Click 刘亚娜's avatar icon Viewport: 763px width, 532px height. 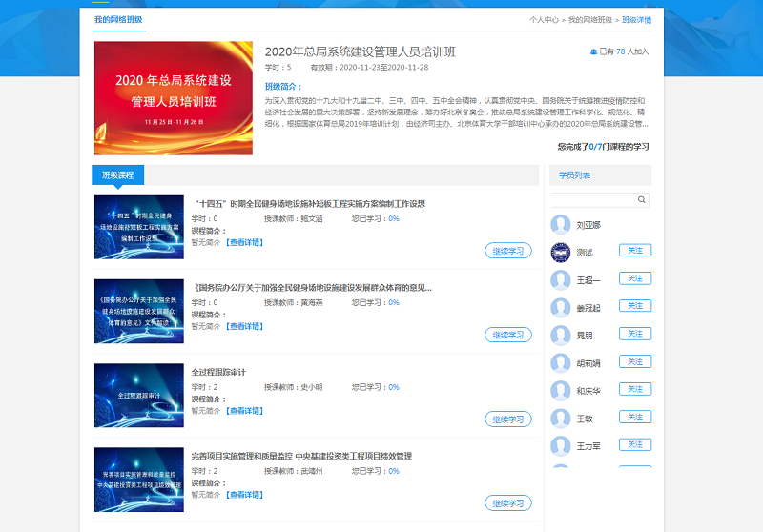click(x=561, y=225)
